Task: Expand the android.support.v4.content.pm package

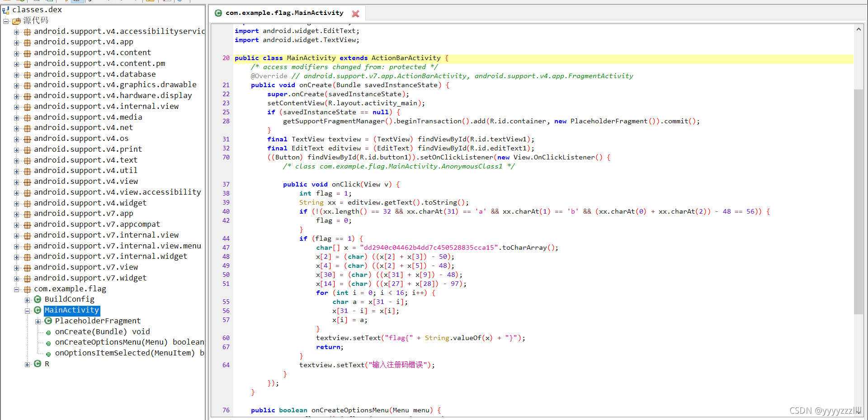Action: [17, 64]
